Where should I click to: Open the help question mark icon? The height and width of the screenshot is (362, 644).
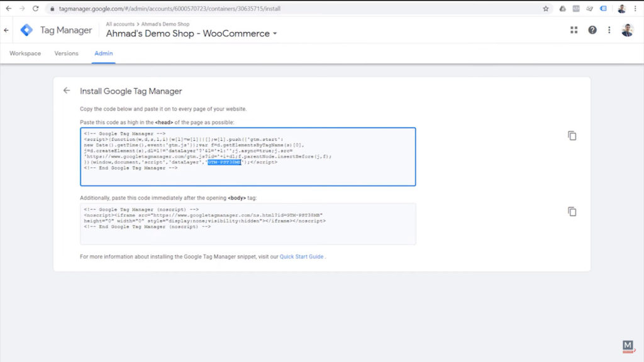point(592,30)
